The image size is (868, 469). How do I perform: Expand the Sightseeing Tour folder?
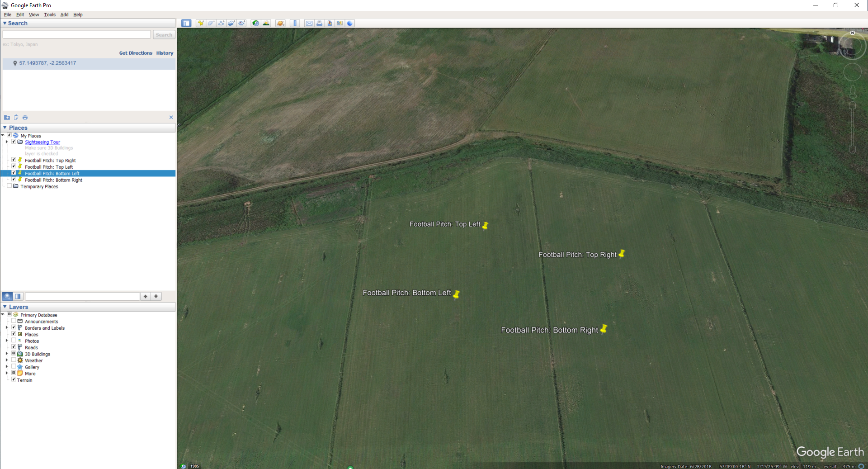[7, 142]
